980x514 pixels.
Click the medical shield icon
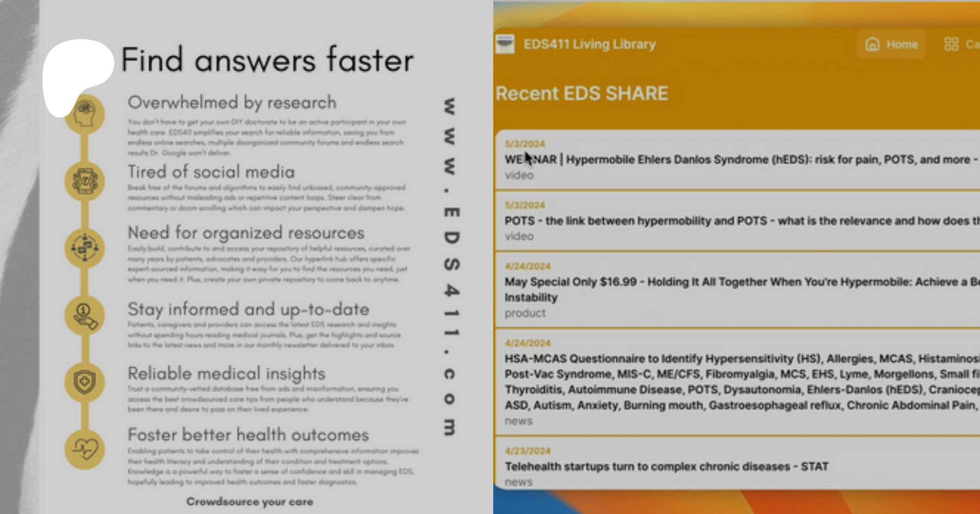(x=85, y=382)
